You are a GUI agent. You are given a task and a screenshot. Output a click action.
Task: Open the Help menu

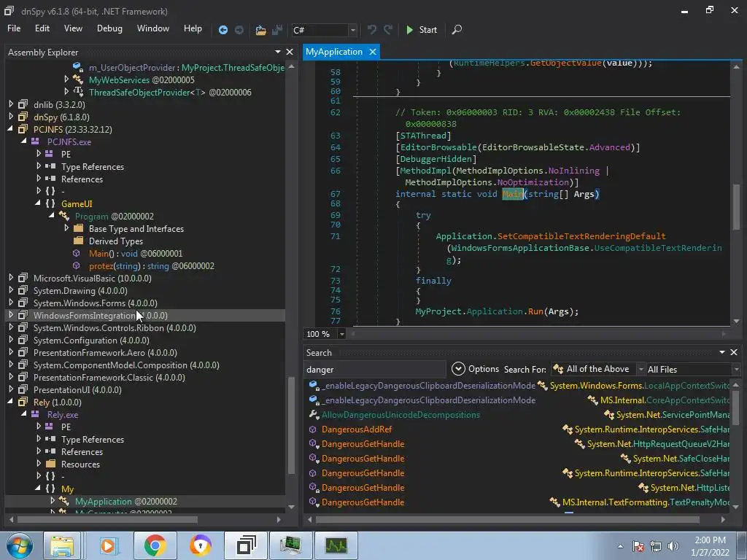point(193,28)
